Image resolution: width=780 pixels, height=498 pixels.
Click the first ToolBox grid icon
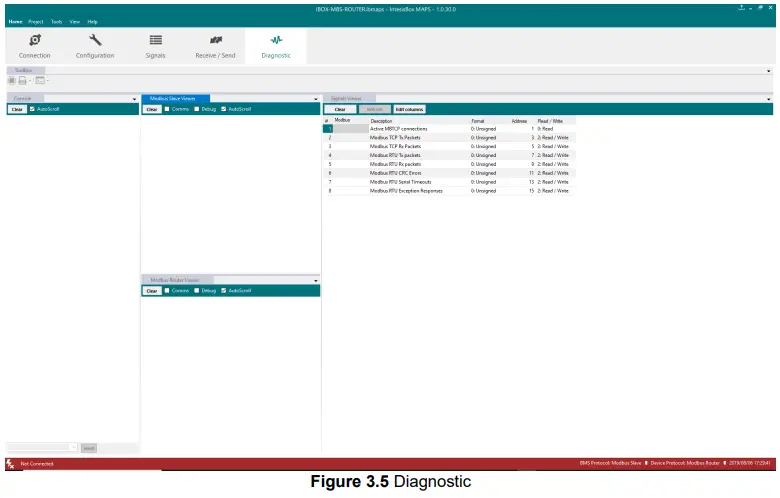(x=12, y=80)
